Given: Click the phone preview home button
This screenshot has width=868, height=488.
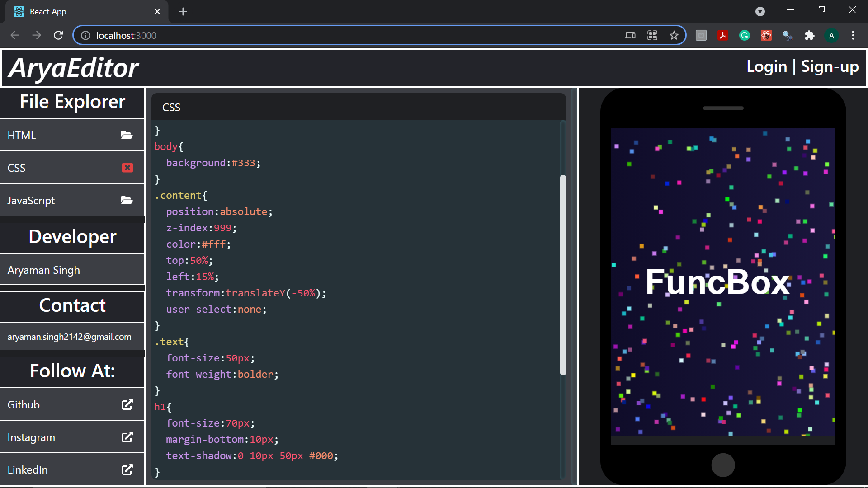Looking at the screenshot, I should (723, 465).
